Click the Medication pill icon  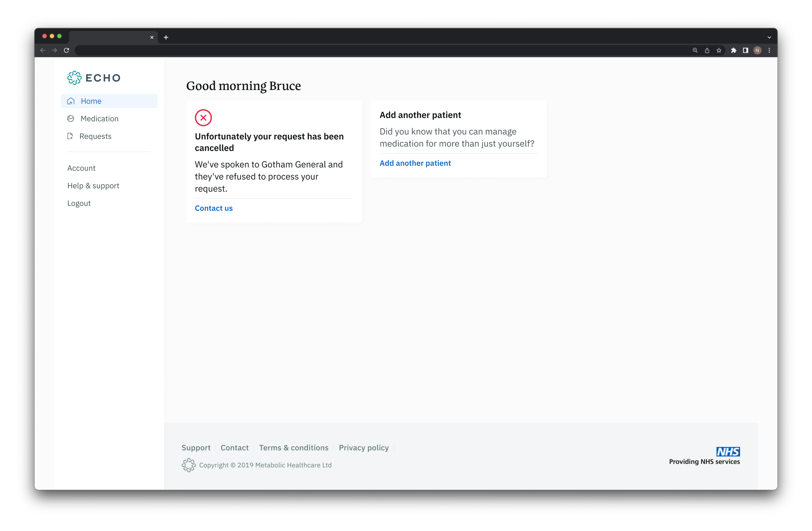71,119
